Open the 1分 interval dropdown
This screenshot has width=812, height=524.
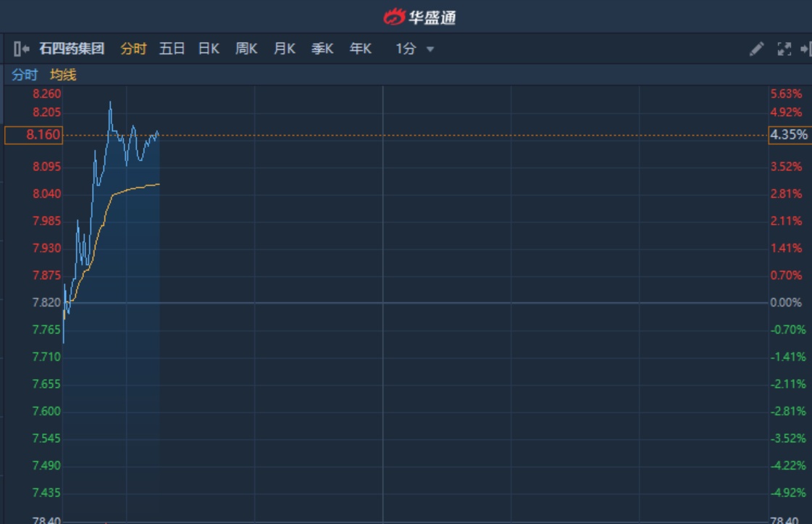coord(415,49)
